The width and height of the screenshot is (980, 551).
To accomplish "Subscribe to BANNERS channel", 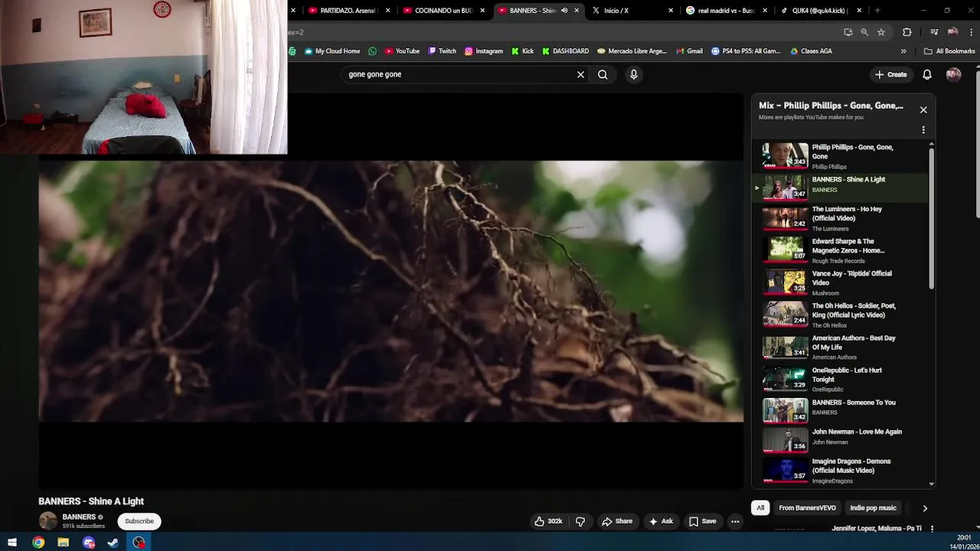I will (139, 521).
